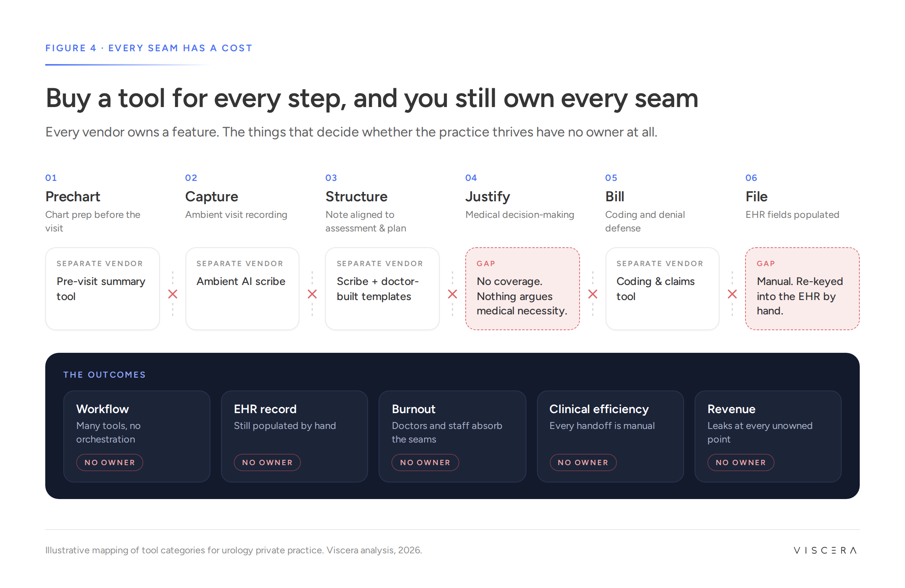Click 'EHR fields populated' description

(793, 214)
